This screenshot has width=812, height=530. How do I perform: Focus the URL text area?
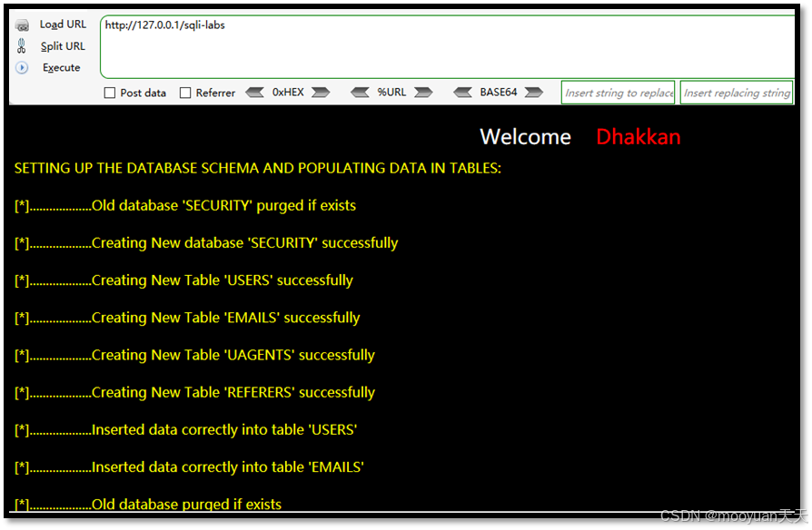(x=448, y=46)
